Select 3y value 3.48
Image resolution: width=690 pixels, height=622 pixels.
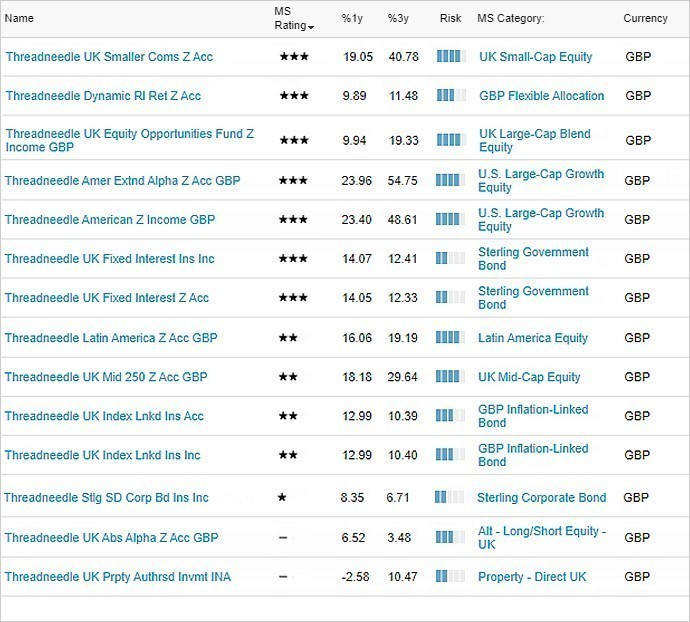pos(399,537)
